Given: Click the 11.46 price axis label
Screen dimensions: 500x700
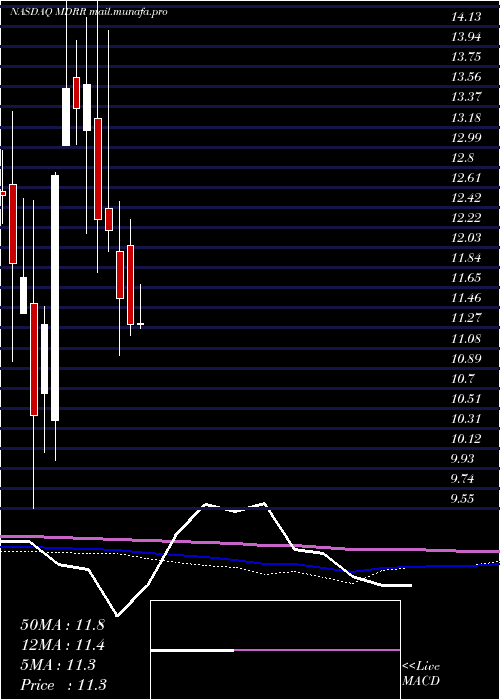Looking at the screenshot, I should [x=467, y=298].
